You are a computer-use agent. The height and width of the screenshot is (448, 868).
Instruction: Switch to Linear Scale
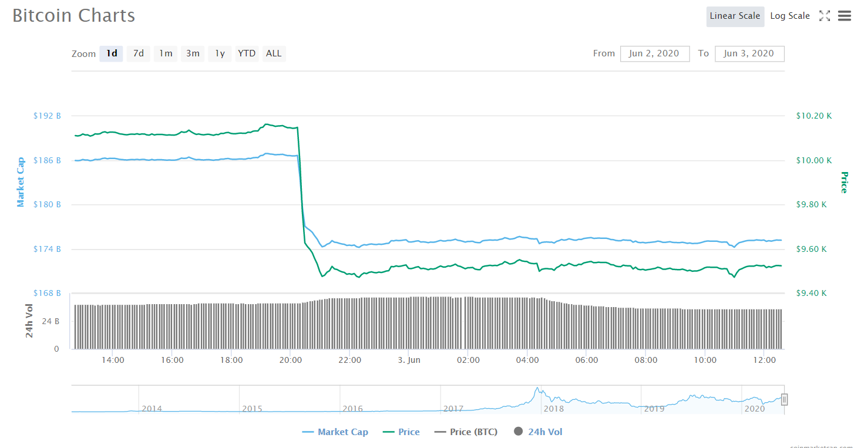click(735, 16)
